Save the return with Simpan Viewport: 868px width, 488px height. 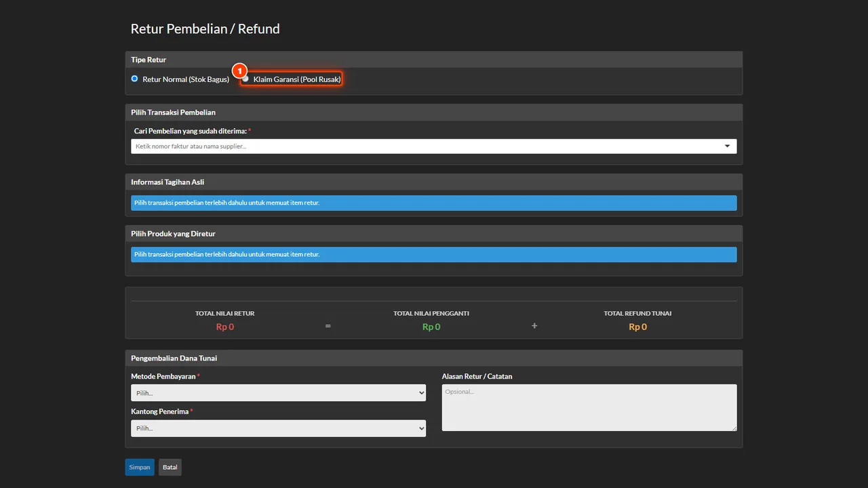[x=140, y=467]
